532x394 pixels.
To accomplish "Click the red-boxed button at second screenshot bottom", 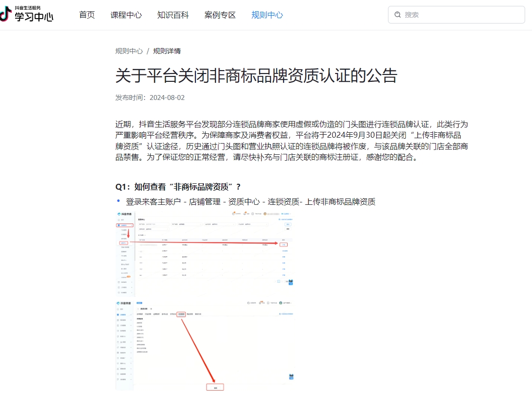I will pyautogui.click(x=216, y=388).
